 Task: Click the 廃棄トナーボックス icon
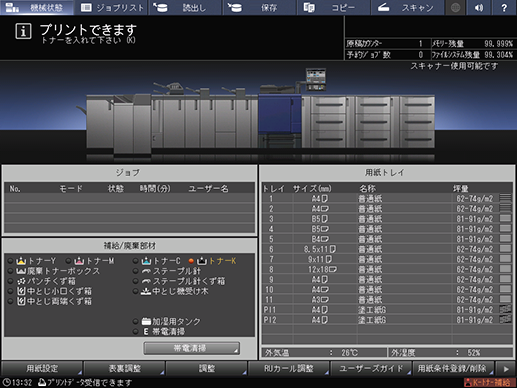click(21, 271)
